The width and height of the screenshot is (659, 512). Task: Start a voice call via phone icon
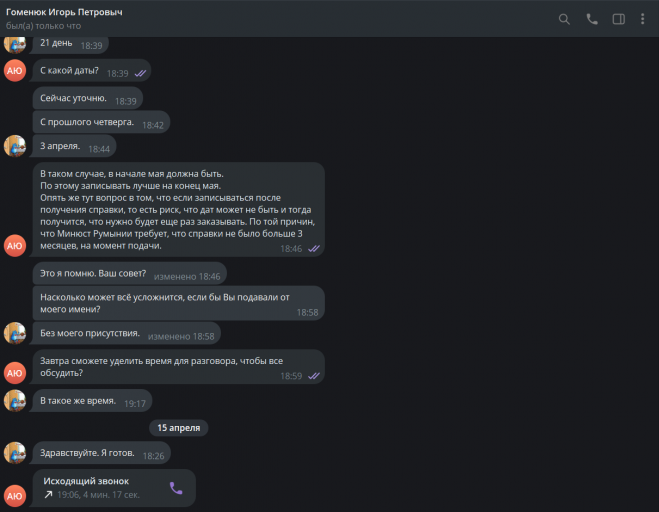point(592,18)
